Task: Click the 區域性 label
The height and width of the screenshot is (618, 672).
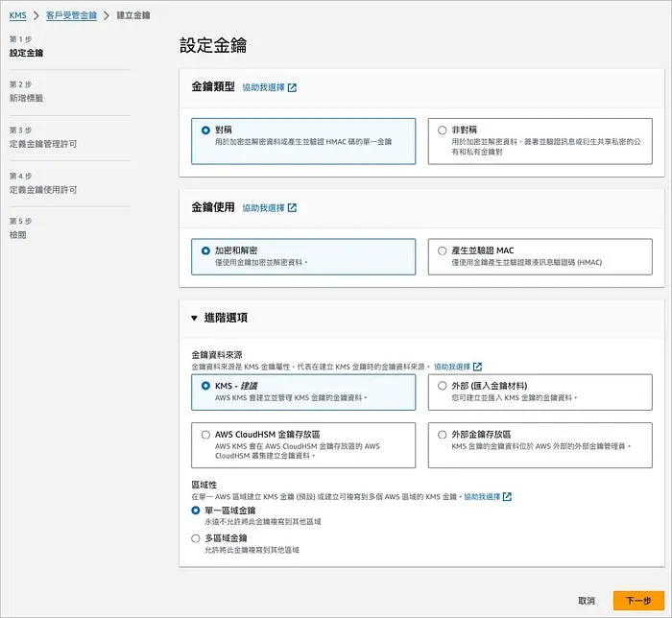Action: point(204,485)
